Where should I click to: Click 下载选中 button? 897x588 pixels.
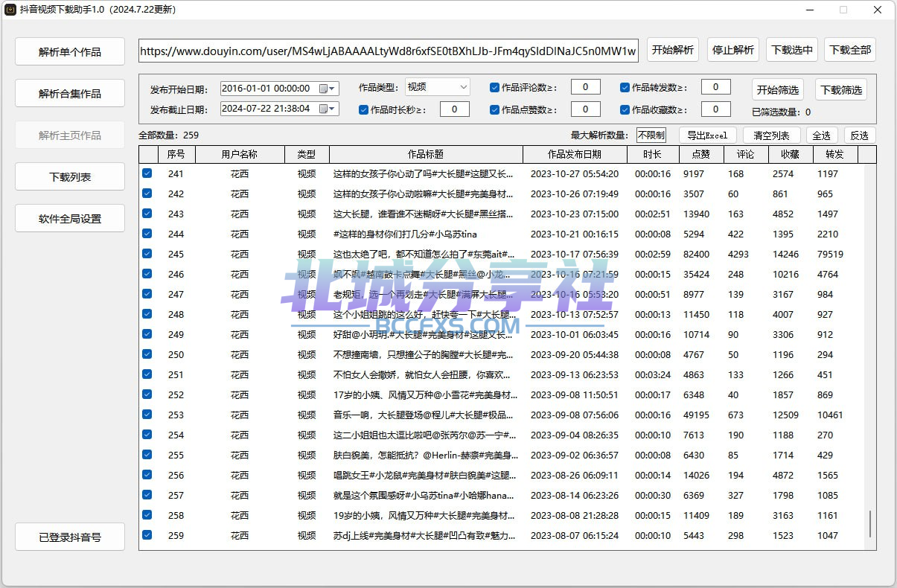point(793,50)
